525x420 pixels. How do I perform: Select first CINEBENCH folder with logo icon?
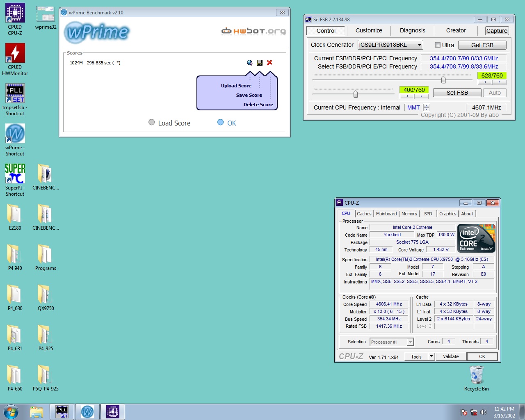[x=46, y=177]
